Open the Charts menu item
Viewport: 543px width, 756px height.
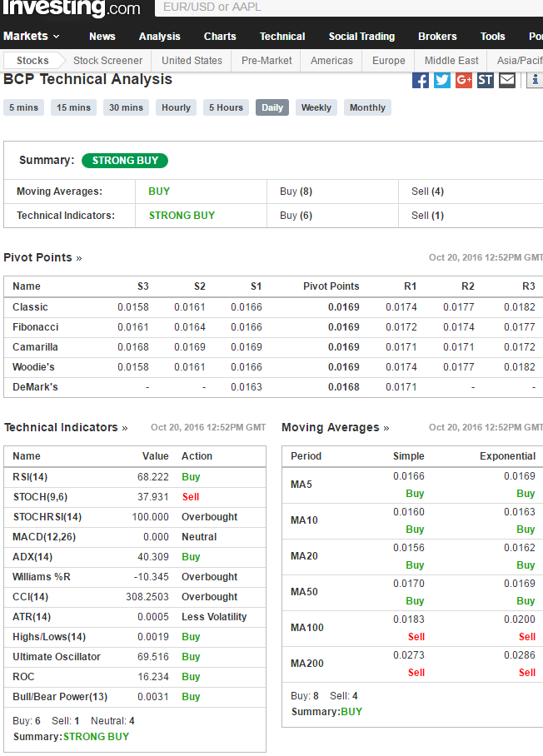tap(220, 37)
